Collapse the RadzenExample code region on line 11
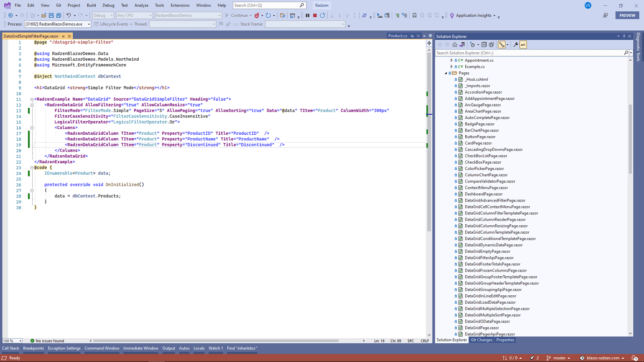This screenshot has width=644, height=362. point(32,99)
